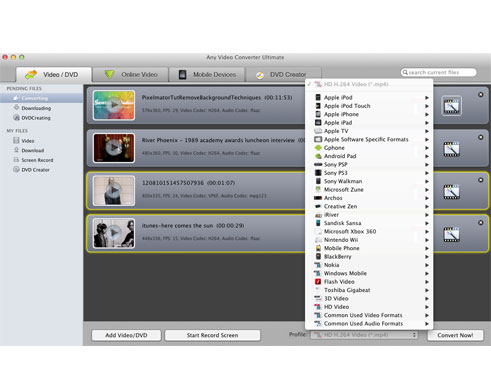Image resolution: width=491 pixels, height=371 pixels.
Task: Expand the Apple iPod submenu
Action: point(369,97)
